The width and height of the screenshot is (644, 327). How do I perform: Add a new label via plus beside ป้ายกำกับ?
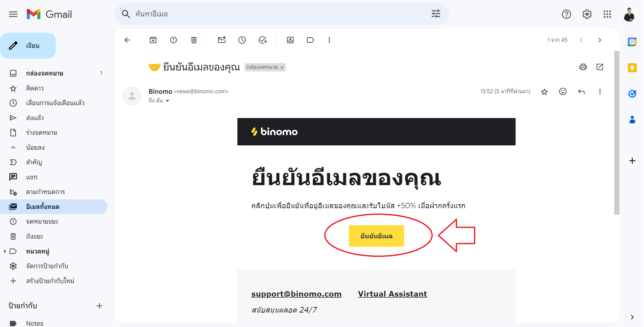point(99,306)
